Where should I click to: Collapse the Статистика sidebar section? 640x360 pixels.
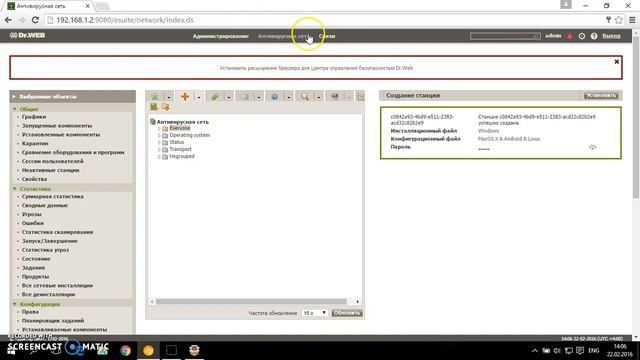[x=15, y=189]
